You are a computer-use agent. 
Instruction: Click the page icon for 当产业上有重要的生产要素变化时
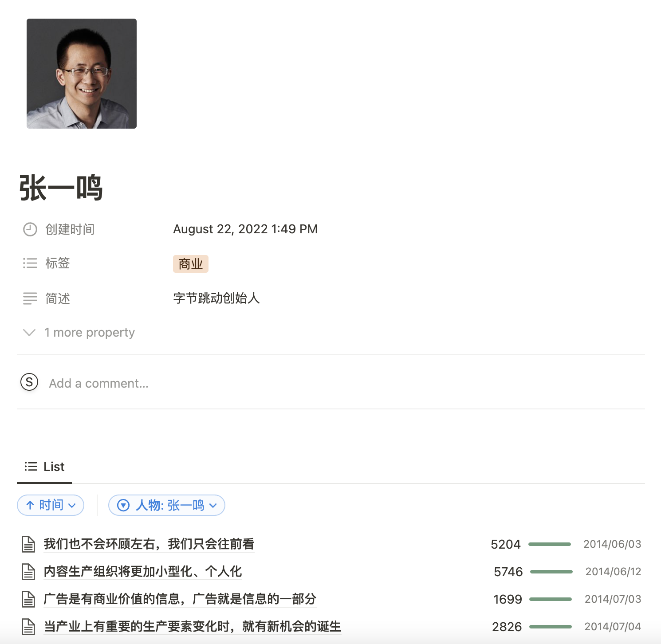click(28, 627)
